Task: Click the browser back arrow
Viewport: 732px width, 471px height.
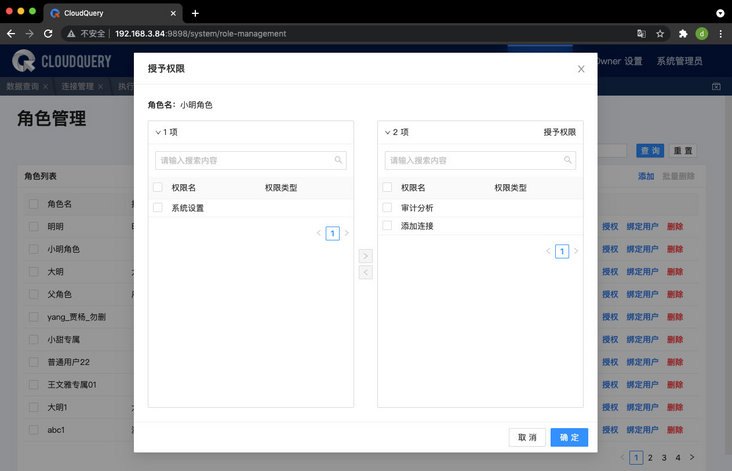Action: (x=11, y=34)
